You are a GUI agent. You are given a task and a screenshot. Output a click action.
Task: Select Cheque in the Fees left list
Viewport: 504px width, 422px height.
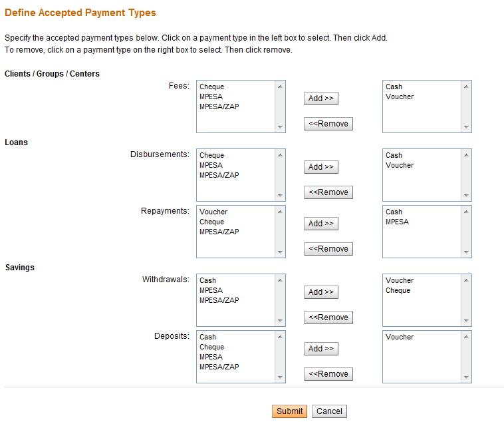coord(212,87)
